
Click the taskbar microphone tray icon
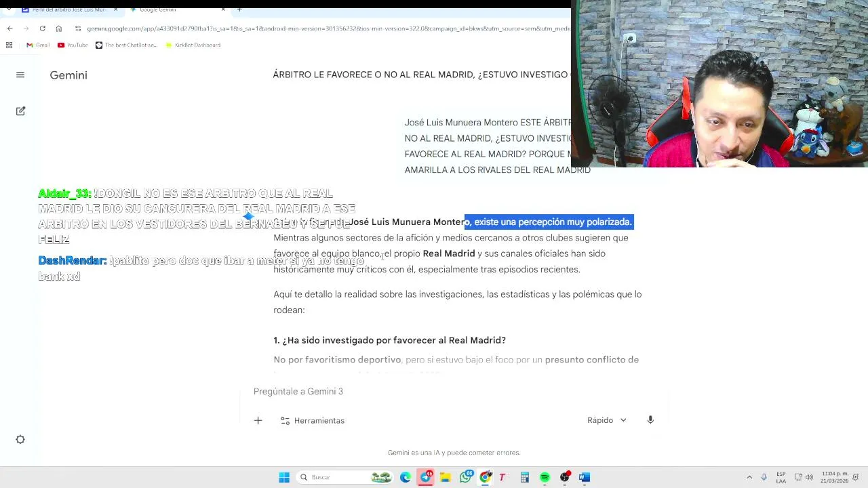point(764,477)
